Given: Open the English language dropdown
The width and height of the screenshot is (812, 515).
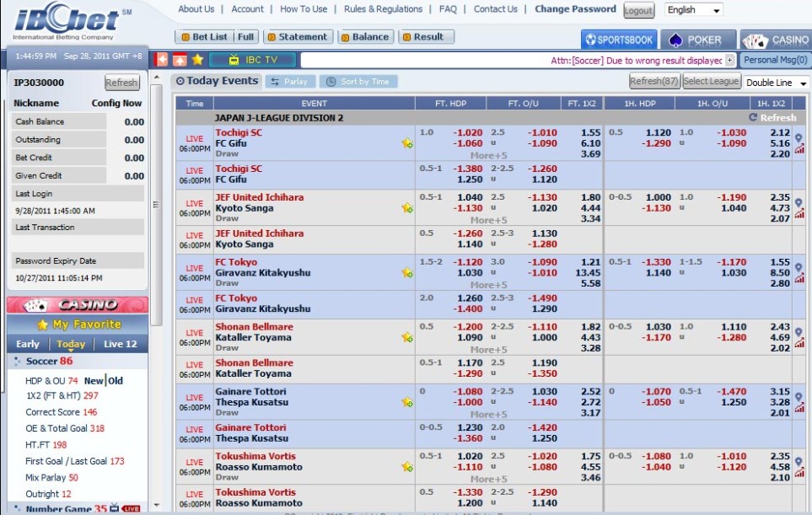Looking at the screenshot, I should (693, 10).
